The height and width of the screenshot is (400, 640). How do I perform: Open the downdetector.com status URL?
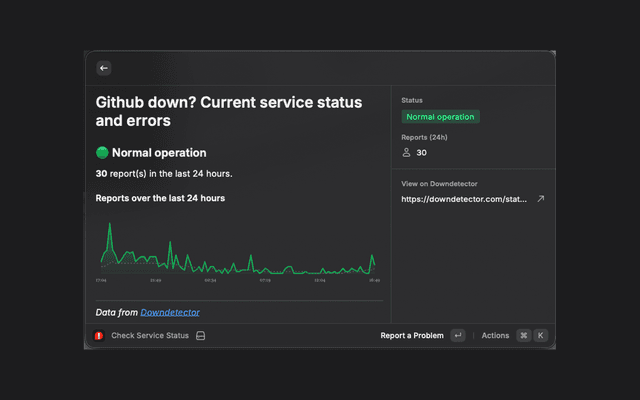[464, 199]
